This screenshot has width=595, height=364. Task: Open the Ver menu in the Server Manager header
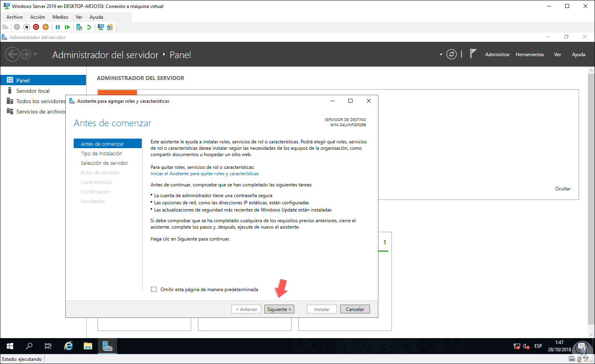click(558, 55)
